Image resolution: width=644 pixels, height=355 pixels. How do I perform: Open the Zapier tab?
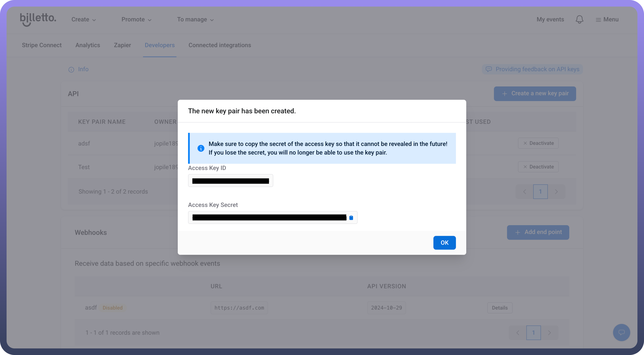click(122, 45)
